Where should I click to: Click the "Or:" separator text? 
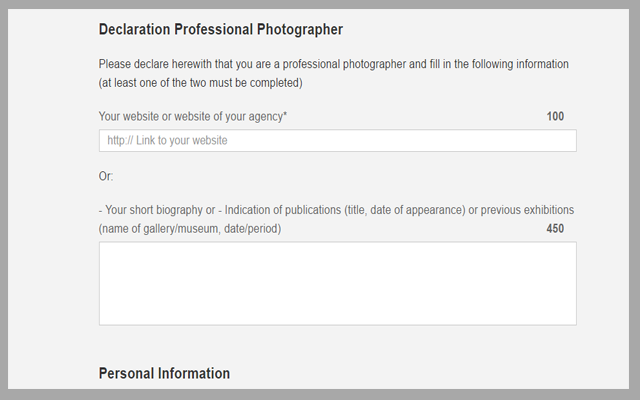click(x=106, y=176)
